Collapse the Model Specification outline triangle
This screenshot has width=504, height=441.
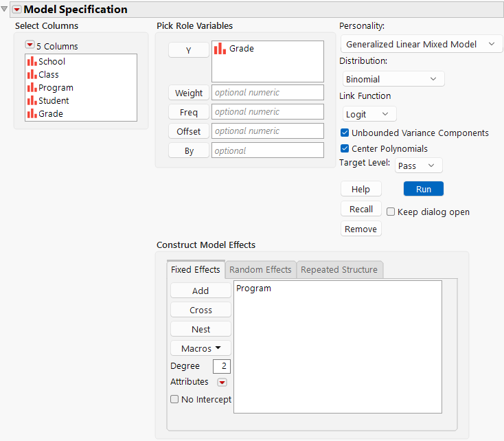[x=5, y=10]
